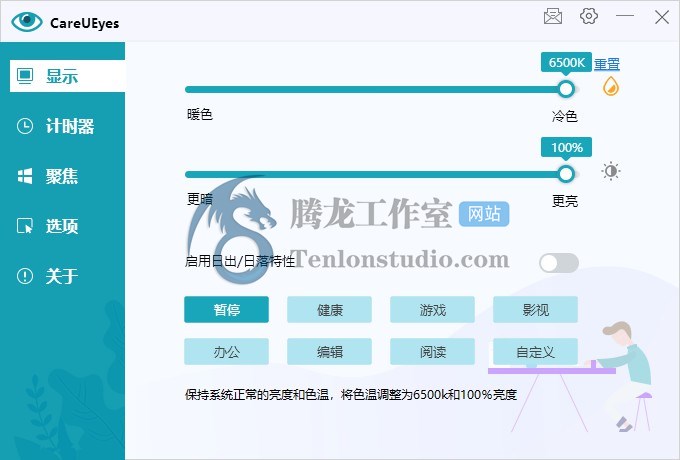Click the 更亮 label

[x=565, y=201]
